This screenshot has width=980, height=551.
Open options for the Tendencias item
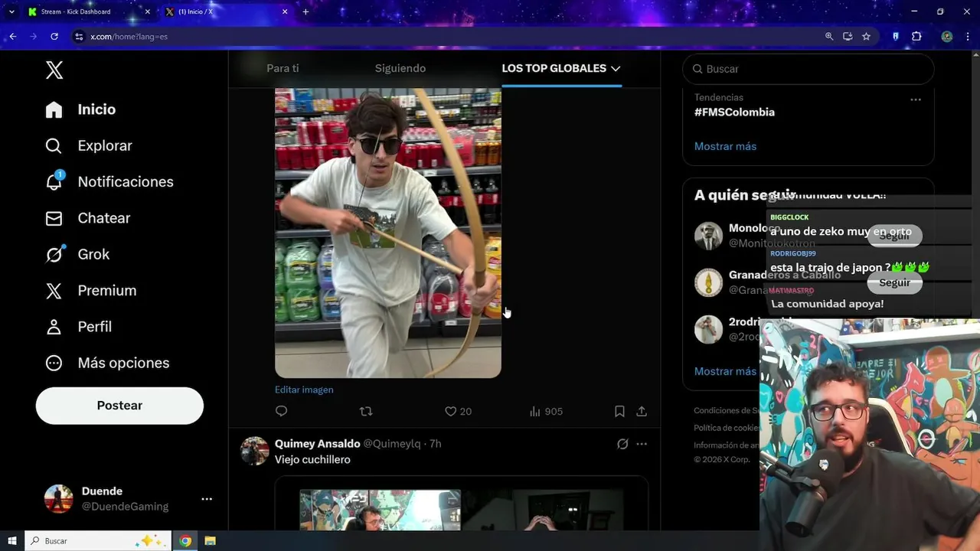(x=916, y=99)
